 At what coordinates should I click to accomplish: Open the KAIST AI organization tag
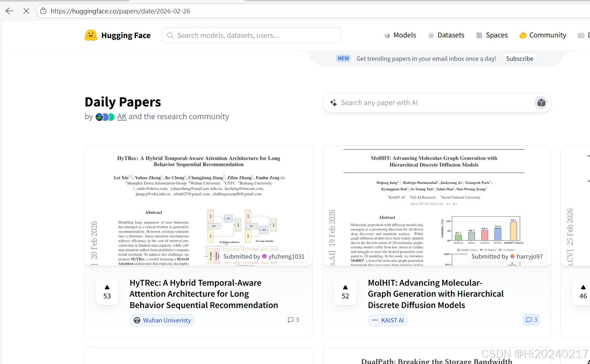(388, 320)
